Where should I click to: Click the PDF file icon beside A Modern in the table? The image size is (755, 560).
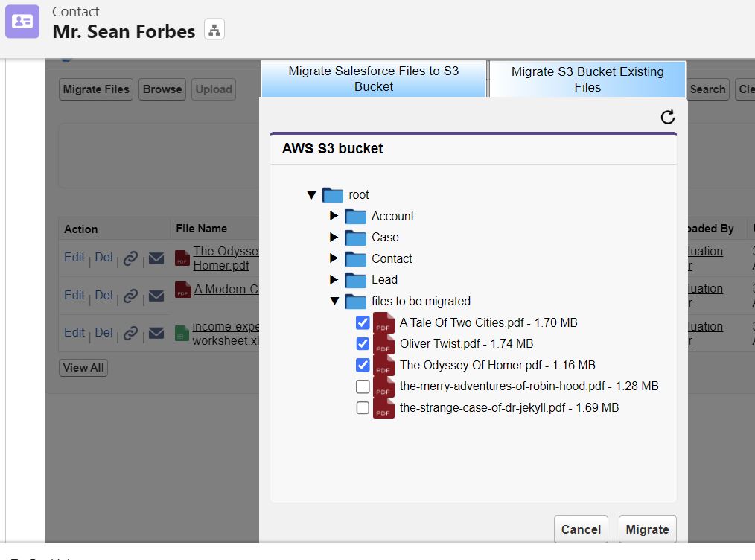[183, 290]
